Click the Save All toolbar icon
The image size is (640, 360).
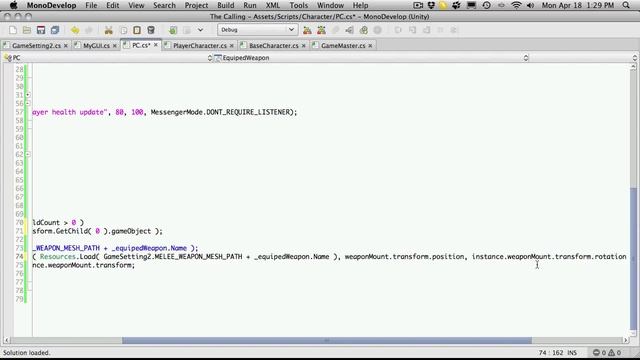[55, 30]
